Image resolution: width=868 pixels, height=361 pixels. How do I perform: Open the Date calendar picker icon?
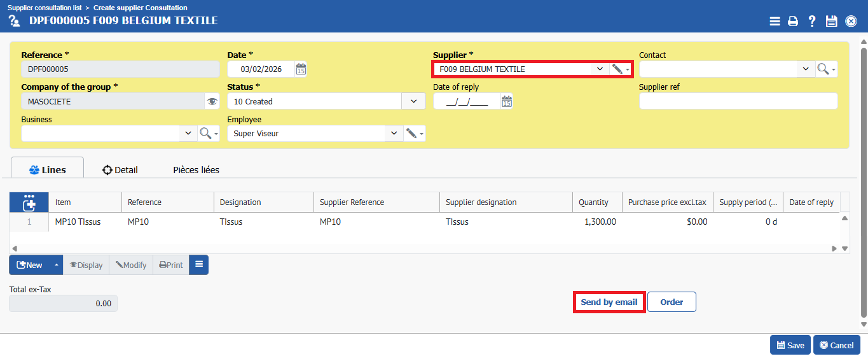click(301, 69)
